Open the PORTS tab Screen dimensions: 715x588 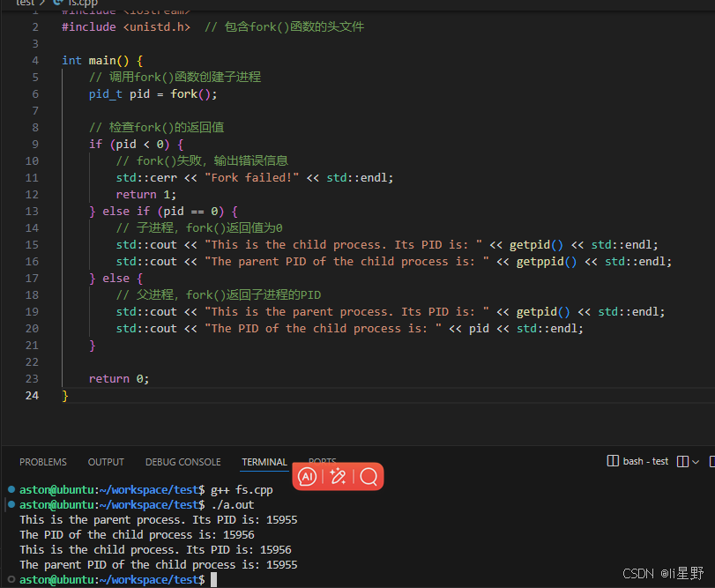click(x=323, y=460)
